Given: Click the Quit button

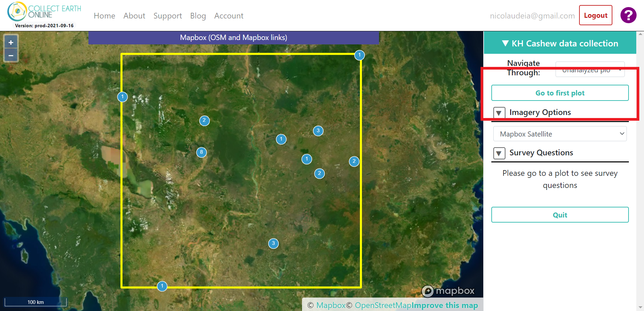Looking at the screenshot, I should (560, 215).
